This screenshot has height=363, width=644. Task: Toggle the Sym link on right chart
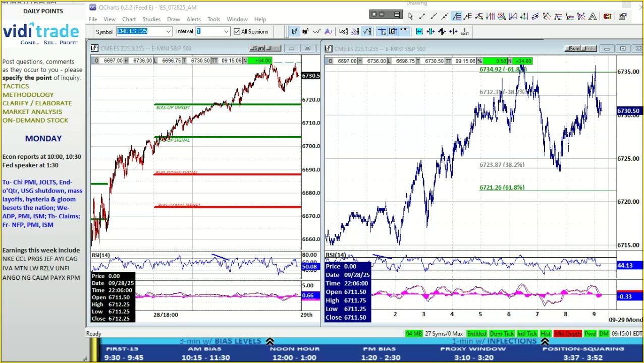[x=573, y=49]
